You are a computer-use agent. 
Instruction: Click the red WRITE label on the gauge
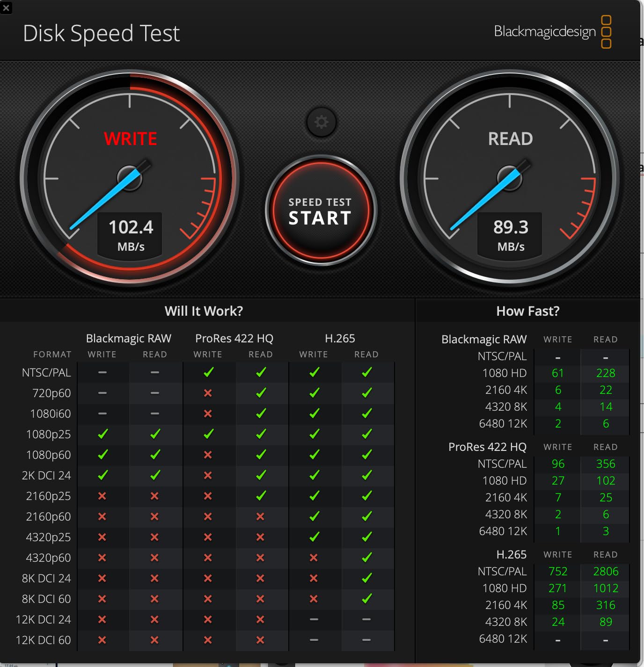[131, 139]
